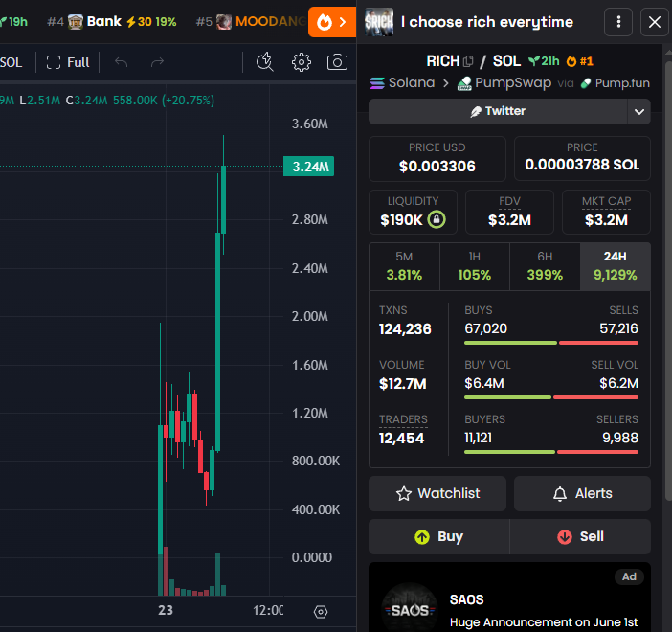Click the TRADERS label
The height and width of the screenshot is (632, 672).
403,419
